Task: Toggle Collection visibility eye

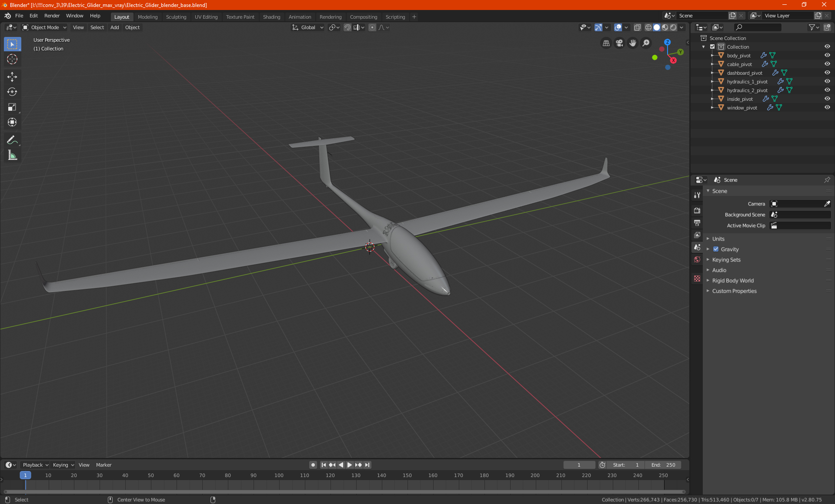Action: (x=827, y=47)
